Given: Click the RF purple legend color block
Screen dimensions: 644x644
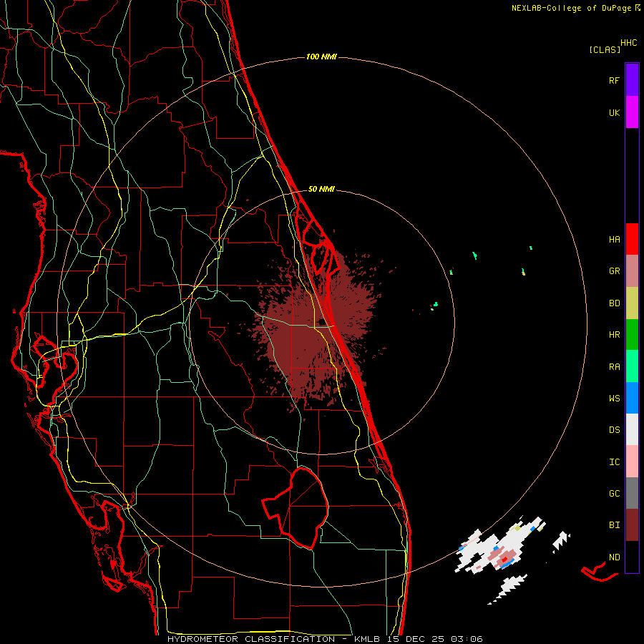Looking at the screenshot, I should point(632,80).
